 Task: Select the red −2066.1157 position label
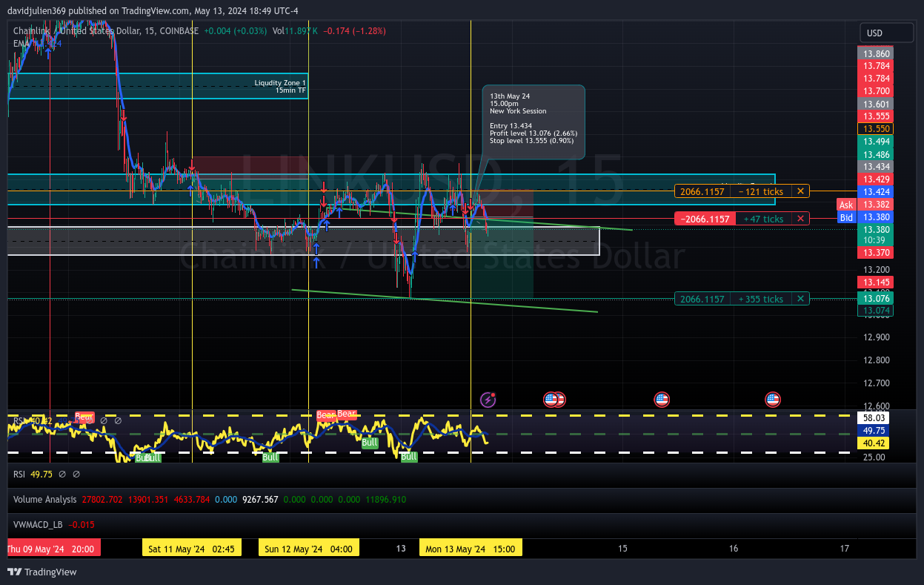[704, 219]
